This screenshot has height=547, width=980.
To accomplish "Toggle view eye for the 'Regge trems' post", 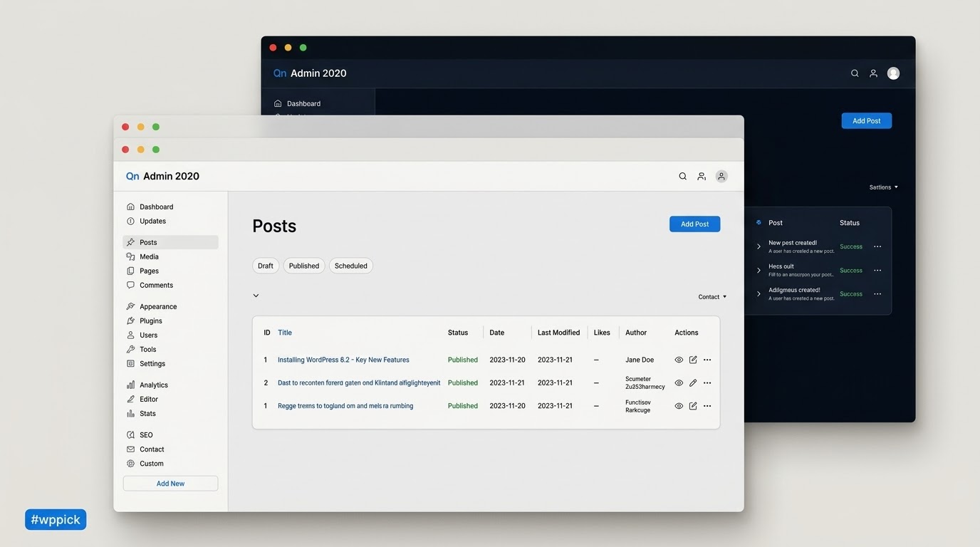I will (679, 406).
